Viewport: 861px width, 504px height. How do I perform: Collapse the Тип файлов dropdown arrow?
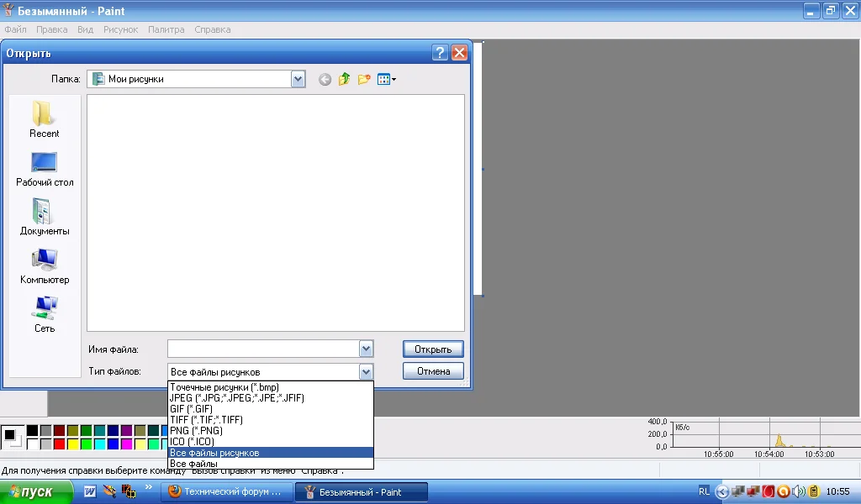367,372
